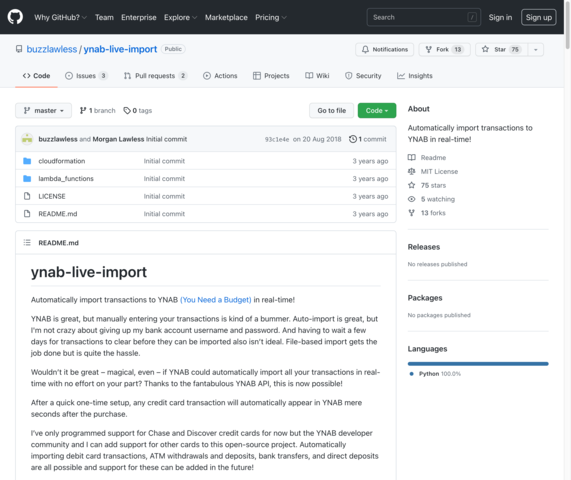Open the Morgan Lawless author link
The image size is (571, 480).
[118, 139]
